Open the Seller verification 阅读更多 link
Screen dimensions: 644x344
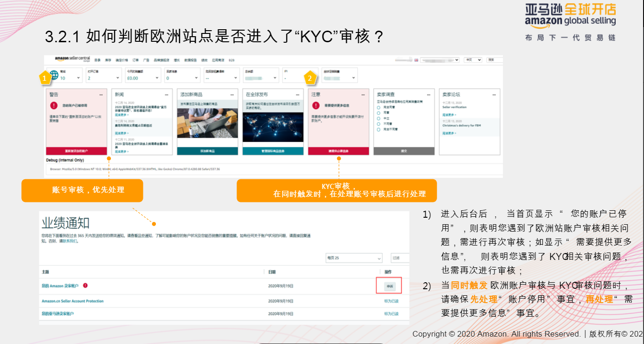point(449,115)
